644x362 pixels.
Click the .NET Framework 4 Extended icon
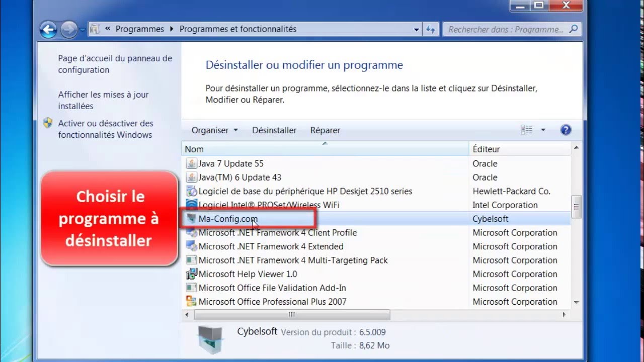click(191, 246)
